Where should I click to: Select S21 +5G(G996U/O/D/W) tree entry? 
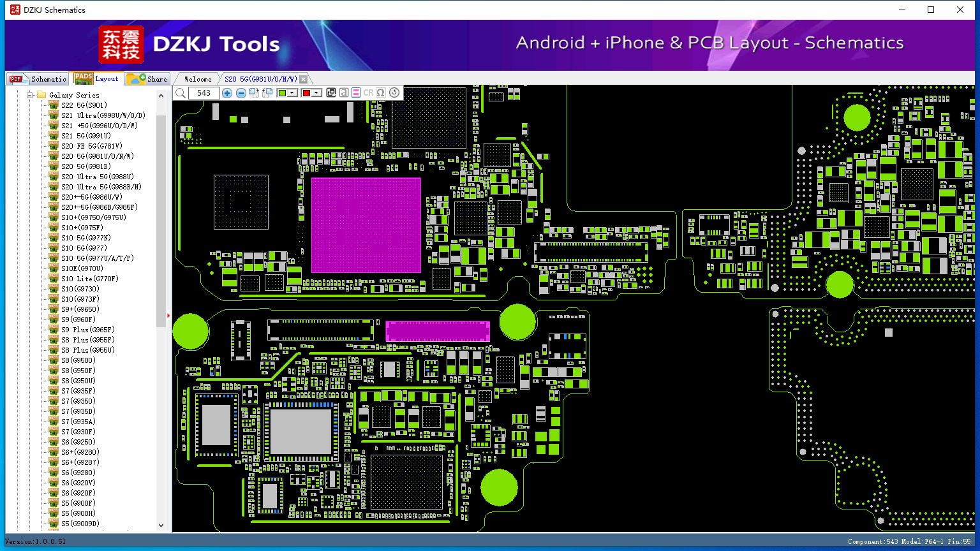[x=100, y=126]
